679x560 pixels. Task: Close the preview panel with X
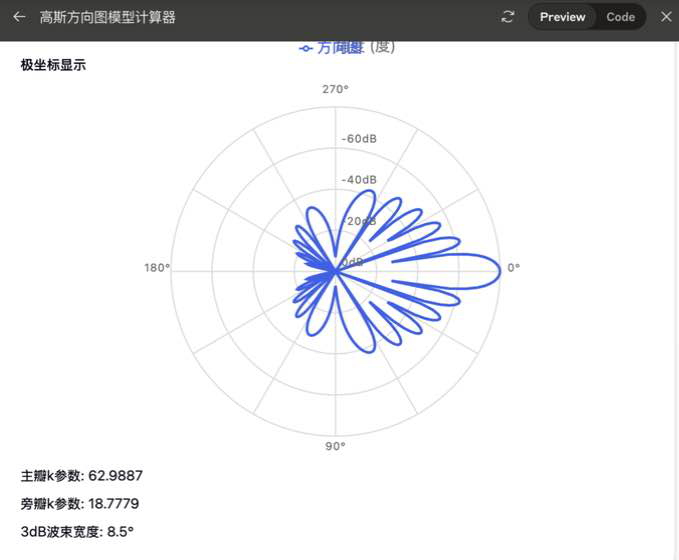(666, 17)
